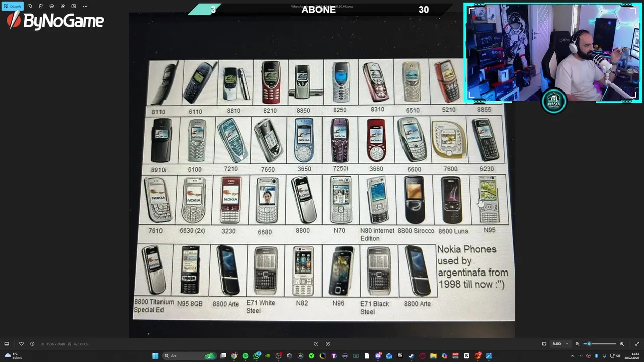The image size is (644, 362).
Task: Click the taskbar Ara search box
Action: [x=190, y=356]
